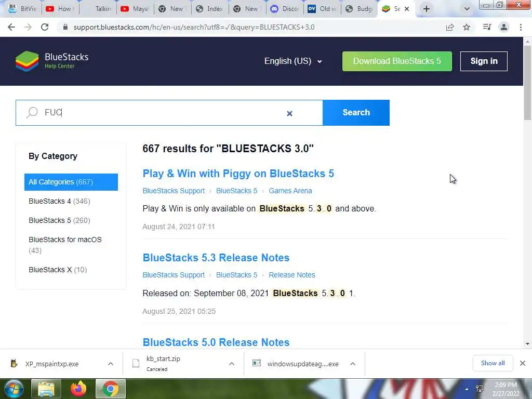The image size is (532, 399).
Task: Click the Sign in button
Action: click(x=484, y=61)
